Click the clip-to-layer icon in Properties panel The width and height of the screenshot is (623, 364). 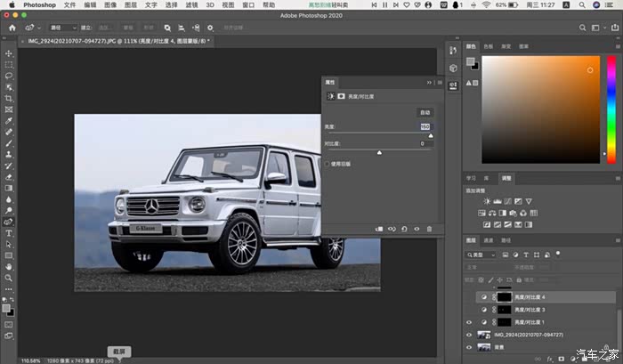click(x=378, y=229)
